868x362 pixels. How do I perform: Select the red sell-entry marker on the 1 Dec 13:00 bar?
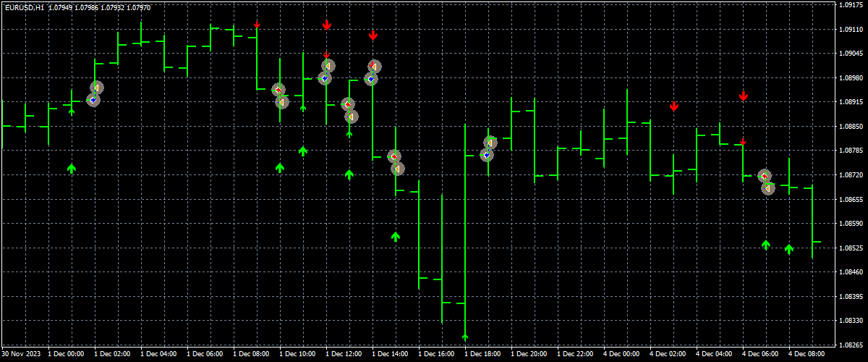click(348, 104)
